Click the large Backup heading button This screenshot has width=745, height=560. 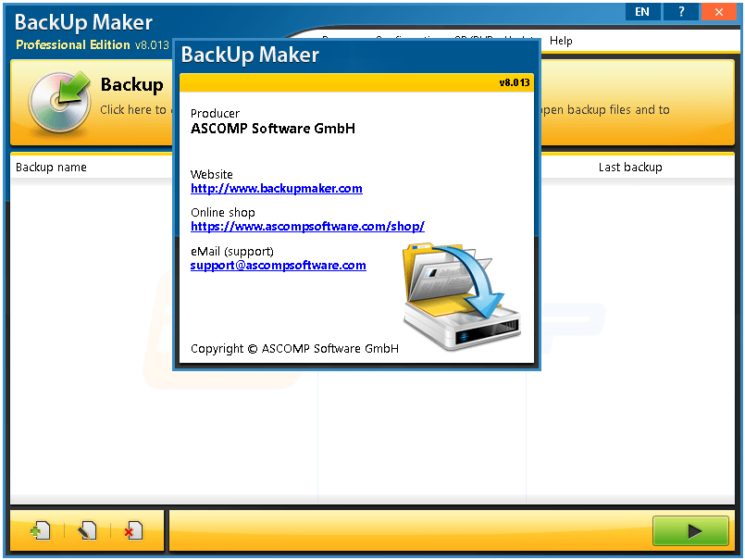131,84
